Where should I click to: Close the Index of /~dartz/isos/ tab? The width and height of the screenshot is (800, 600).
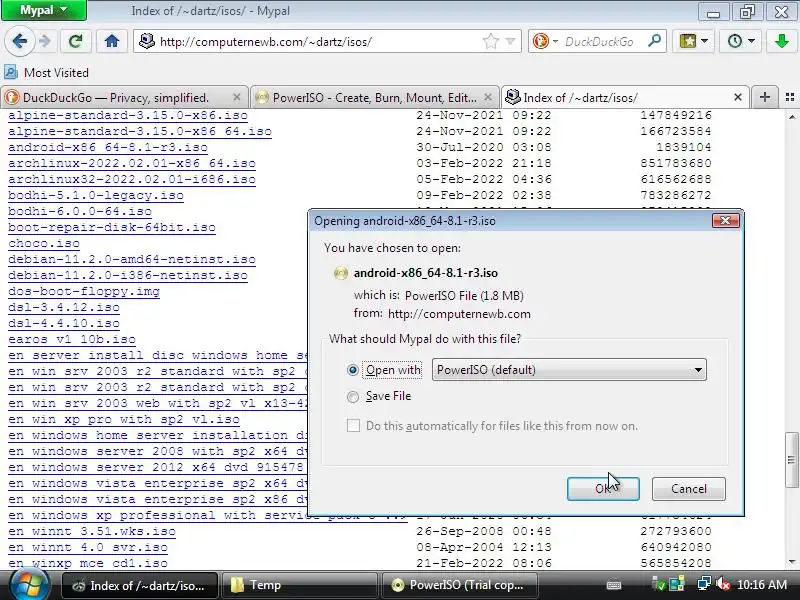coord(738,97)
